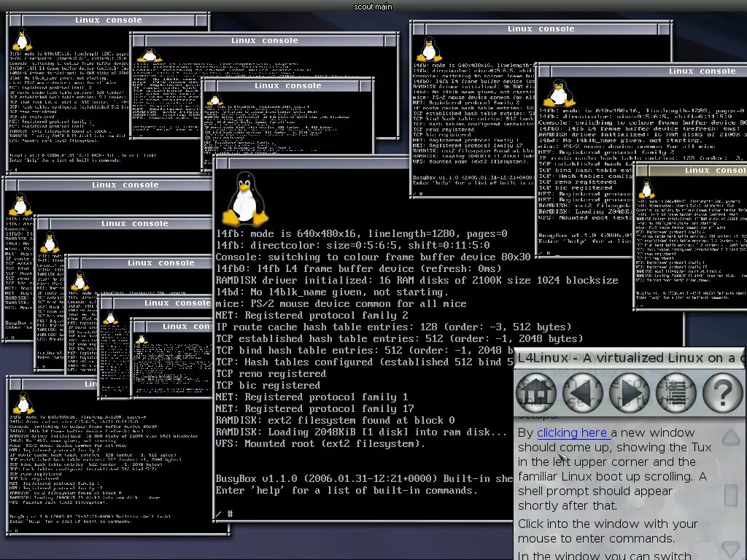Click "l4bd: No l4blk_name given" line in large console
The image size is (747, 560).
(332, 292)
